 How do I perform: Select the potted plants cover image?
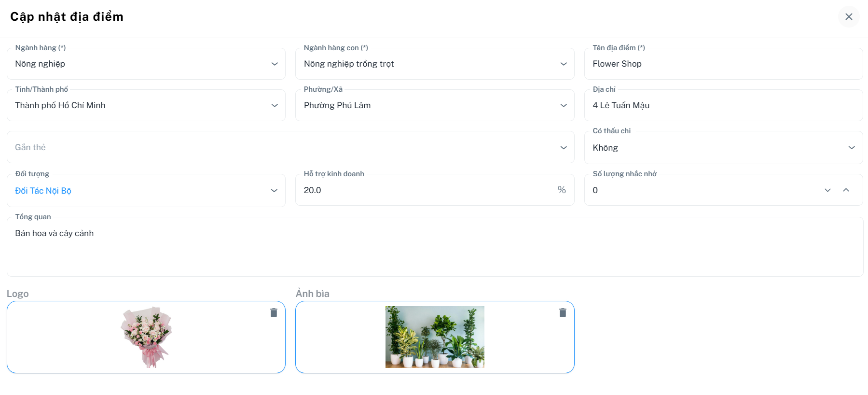point(435,337)
